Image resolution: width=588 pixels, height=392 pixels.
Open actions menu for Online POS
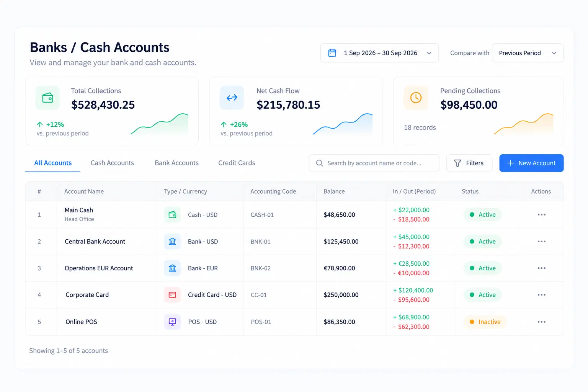[541, 322]
